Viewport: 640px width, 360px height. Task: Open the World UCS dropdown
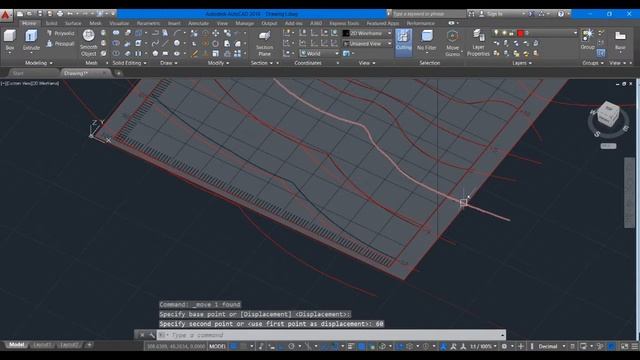(319, 53)
